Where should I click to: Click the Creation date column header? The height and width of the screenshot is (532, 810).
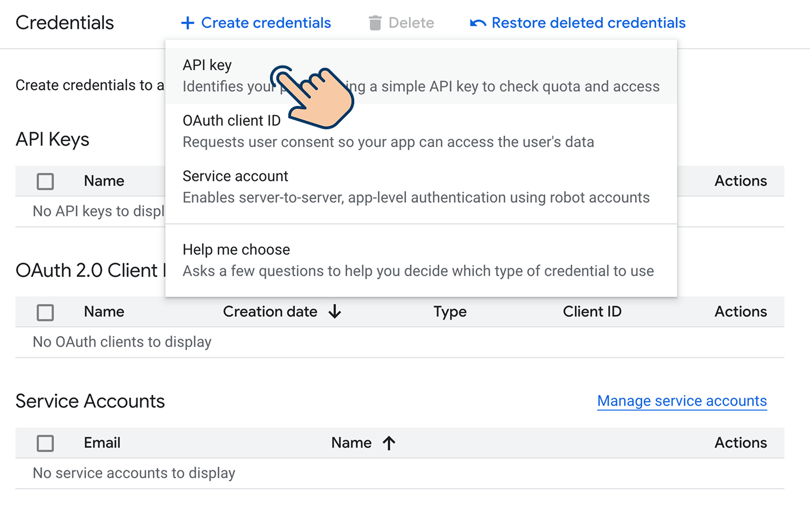[270, 312]
